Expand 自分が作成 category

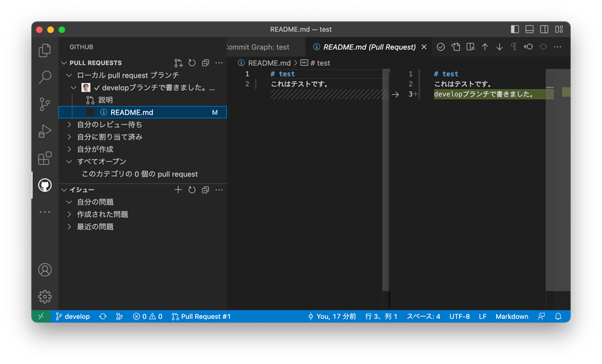click(69, 149)
